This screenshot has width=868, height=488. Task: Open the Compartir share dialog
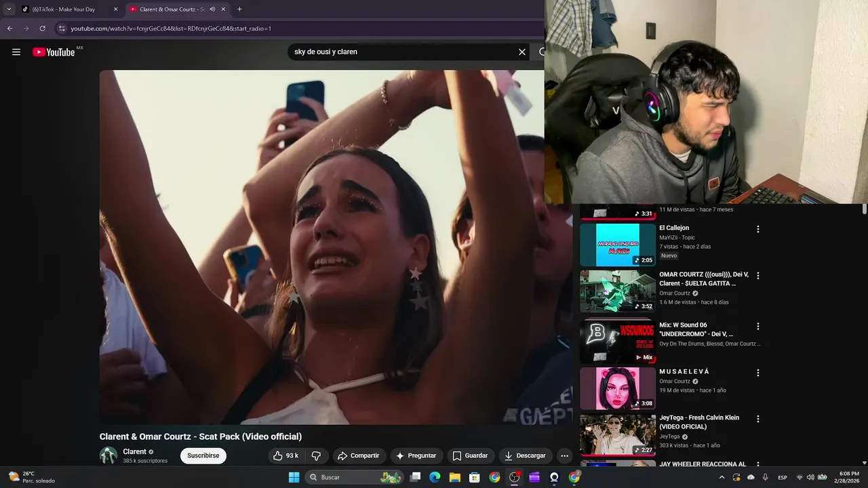click(x=359, y=455)
